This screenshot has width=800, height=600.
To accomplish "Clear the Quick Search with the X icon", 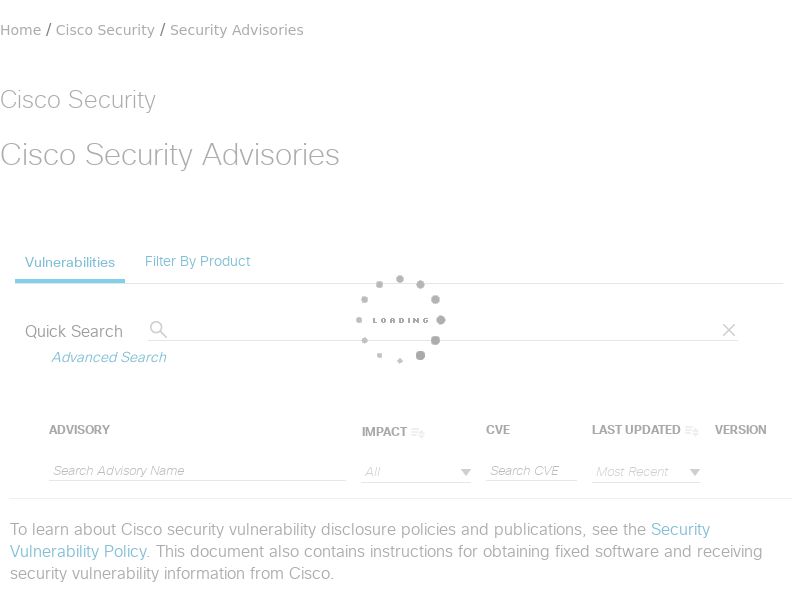I will (729, 330).
